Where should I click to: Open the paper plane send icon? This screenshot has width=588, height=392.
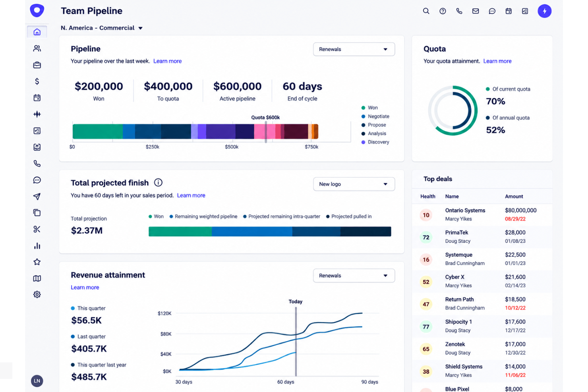coord(37,197)
